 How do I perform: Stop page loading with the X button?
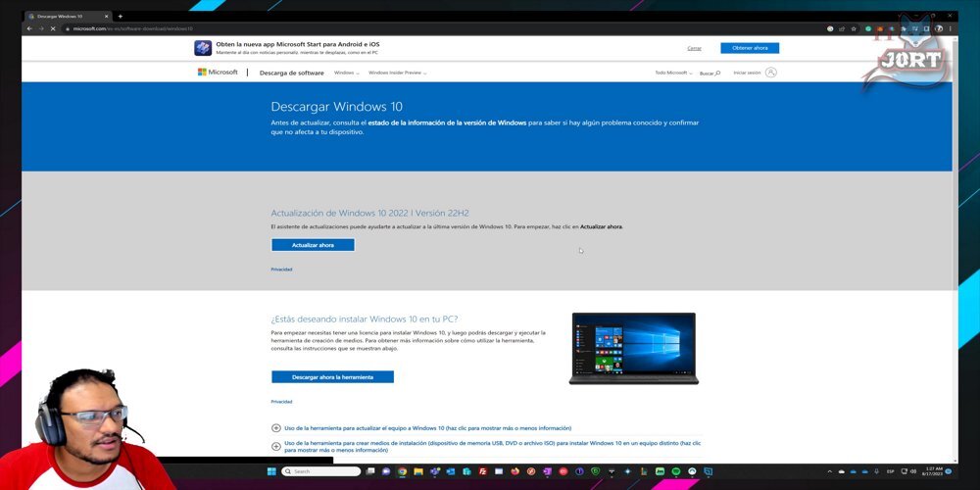coord(53,28)
